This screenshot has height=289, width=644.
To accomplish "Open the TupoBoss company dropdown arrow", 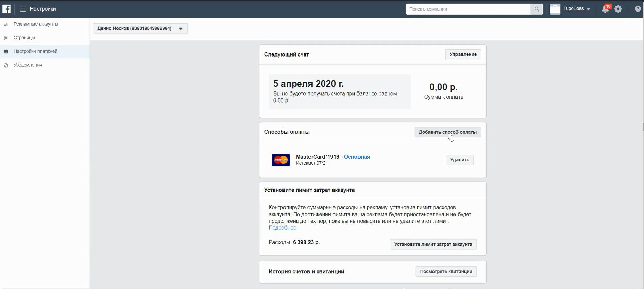I will point(588,9).
